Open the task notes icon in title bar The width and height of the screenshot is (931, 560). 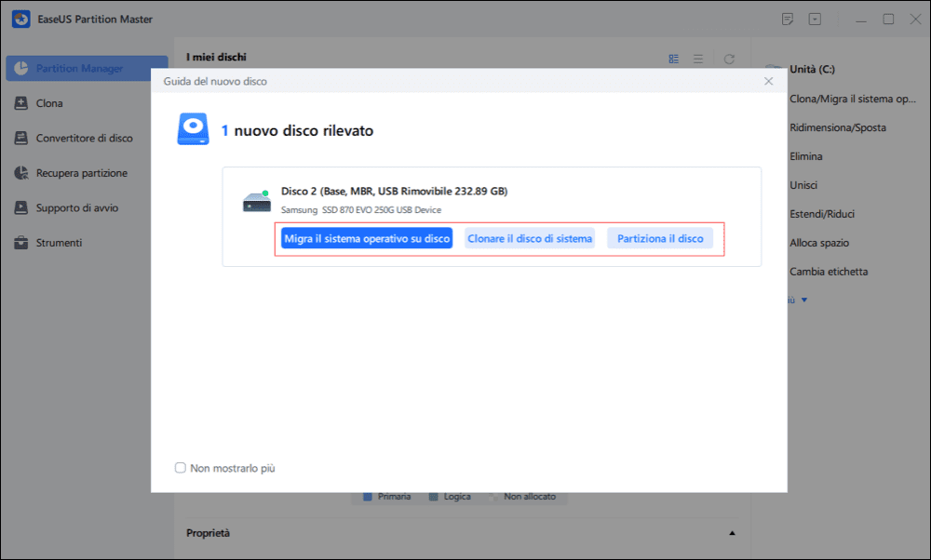(788, 19)
